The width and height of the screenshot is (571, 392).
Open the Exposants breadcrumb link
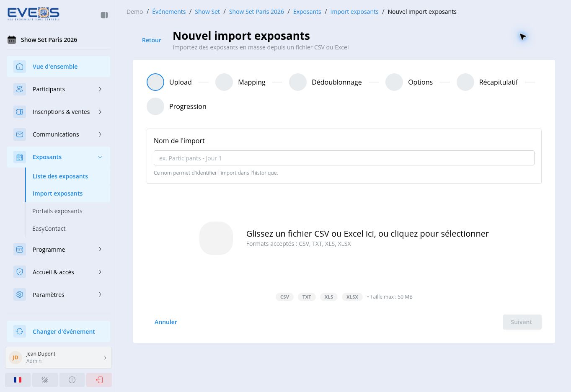307,12
